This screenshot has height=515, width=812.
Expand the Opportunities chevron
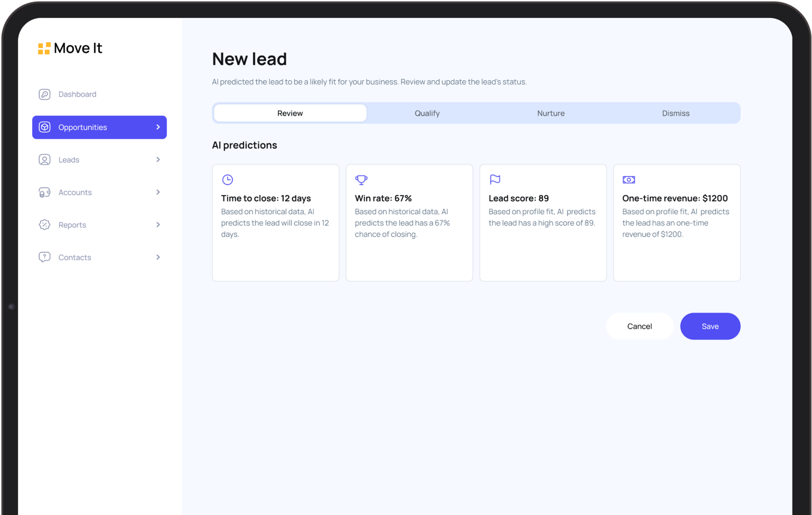pos(158,127)
